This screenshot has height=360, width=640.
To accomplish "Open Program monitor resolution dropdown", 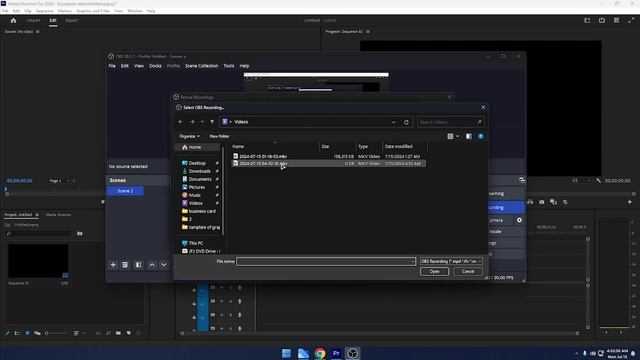I will [581, 180].
